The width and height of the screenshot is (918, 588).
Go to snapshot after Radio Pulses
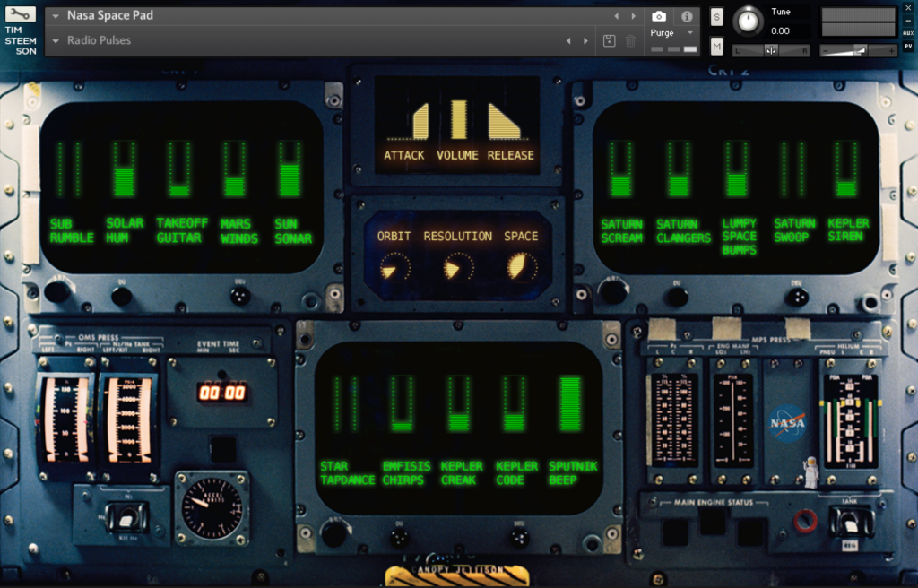pos(585,41)
